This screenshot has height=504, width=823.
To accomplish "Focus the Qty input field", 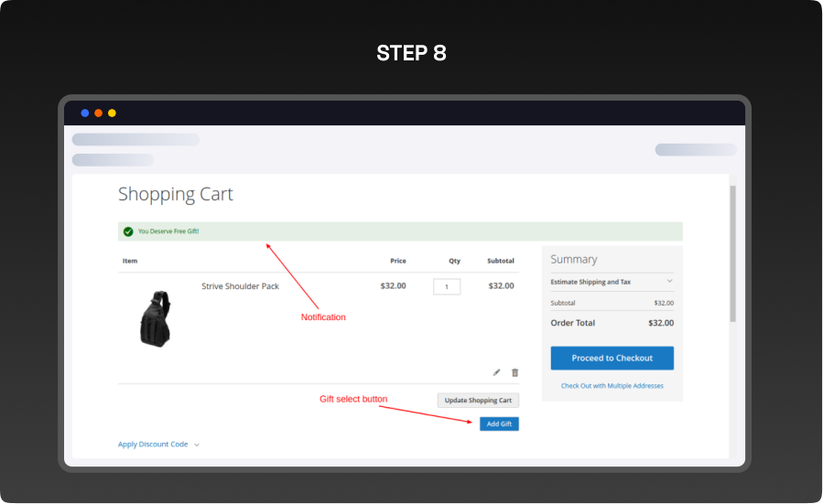I will (x=447, y=286).
